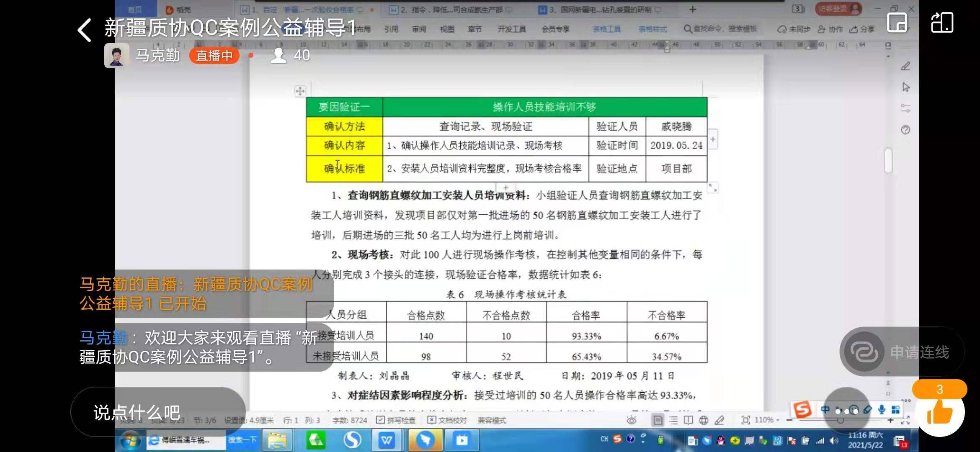Screen dimensions: 980x452
Task: Toggle the 拼写检查 spell check checkbox
Action: click(380, 420)
